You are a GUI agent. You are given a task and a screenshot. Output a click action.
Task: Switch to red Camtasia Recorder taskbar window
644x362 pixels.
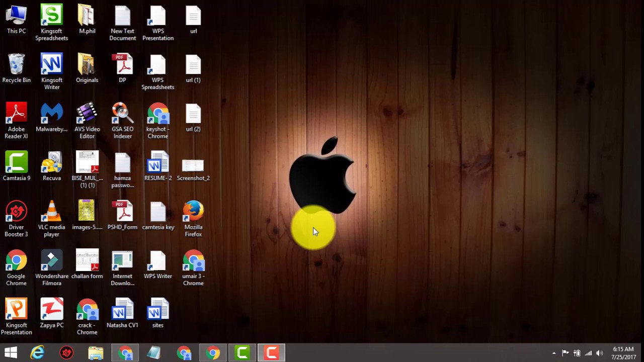point(272,353)
